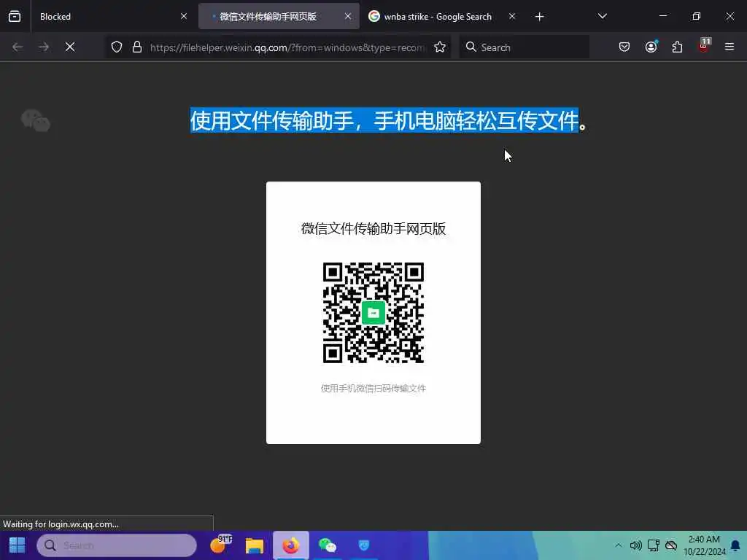The height and width of the screenshot is (560, 747).
Task: Click the Firefox taskbar icon
Action: (290, 545)
